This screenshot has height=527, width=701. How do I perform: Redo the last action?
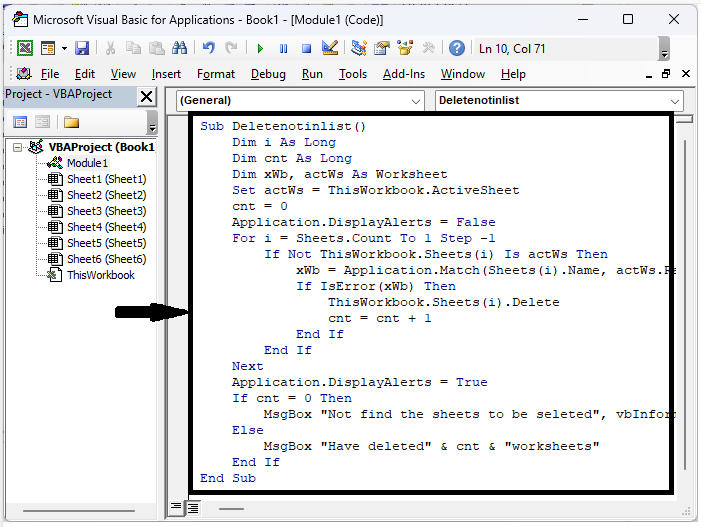231,48
